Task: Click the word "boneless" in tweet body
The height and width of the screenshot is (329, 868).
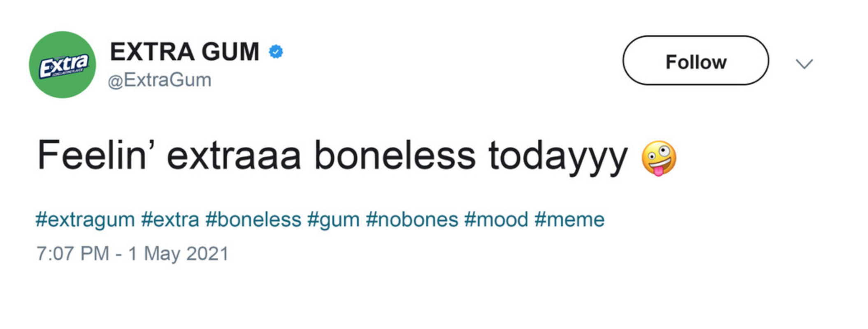Action: tap(395, 155)
